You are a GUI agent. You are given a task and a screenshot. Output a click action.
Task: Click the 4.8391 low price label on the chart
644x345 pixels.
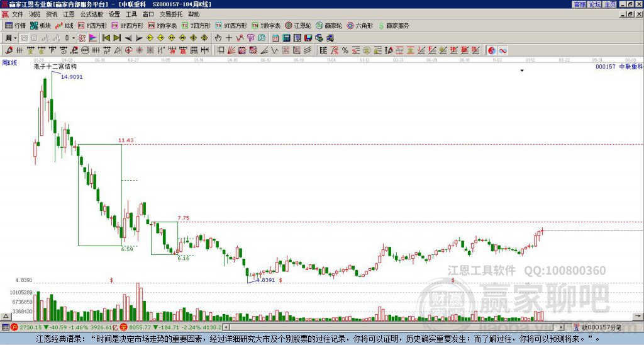click(266, 280)
